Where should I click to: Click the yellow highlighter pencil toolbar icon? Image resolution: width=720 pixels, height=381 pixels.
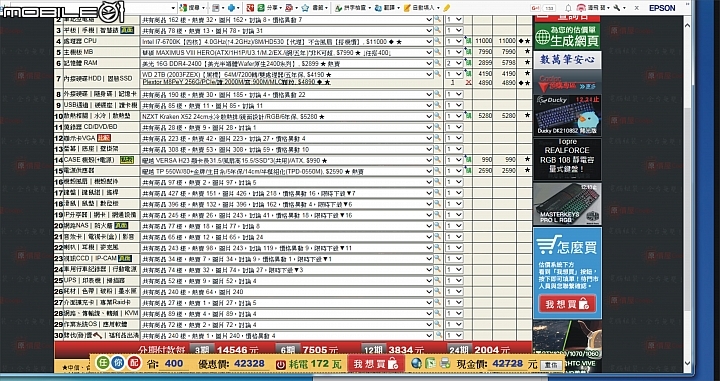446,8
